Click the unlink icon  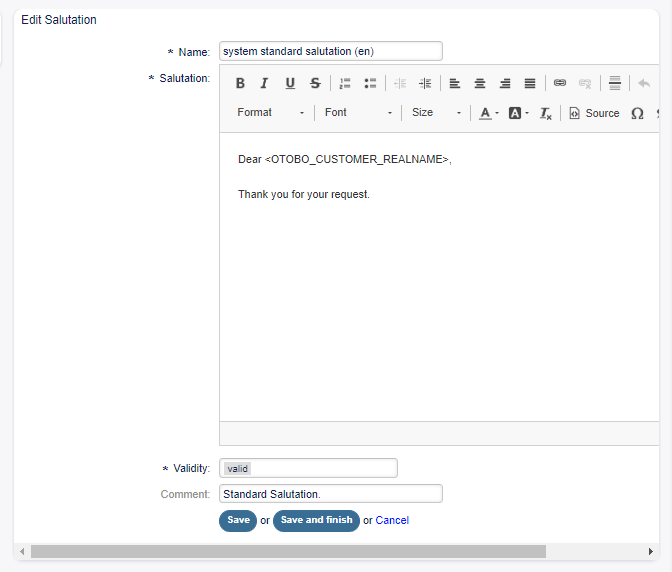click(x=585, y=83)
